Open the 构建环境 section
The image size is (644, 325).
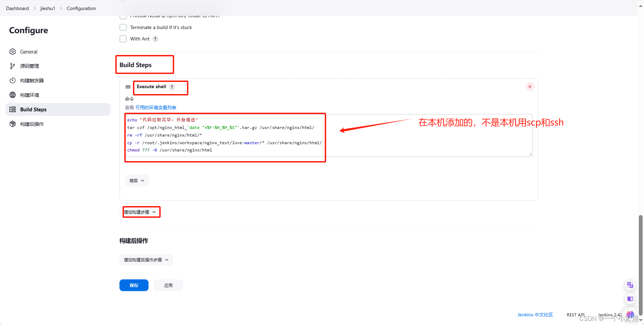[x=29, y=95]
